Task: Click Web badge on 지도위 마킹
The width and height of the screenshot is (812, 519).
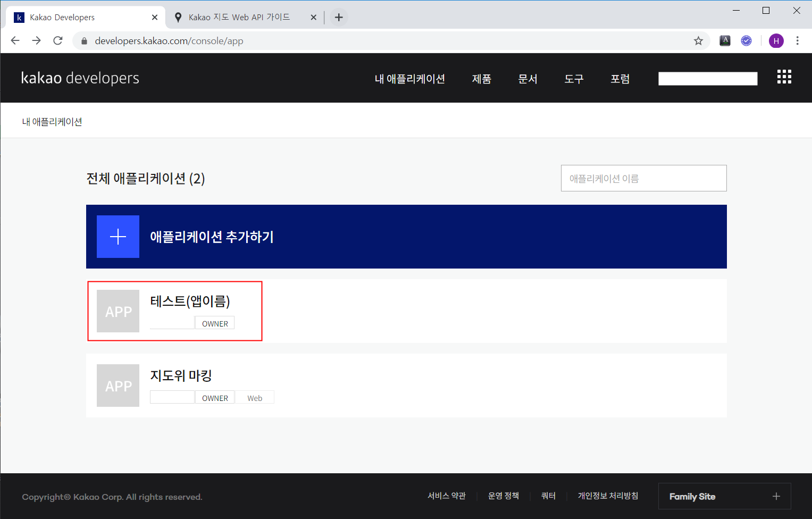Action: pos(255,398)
